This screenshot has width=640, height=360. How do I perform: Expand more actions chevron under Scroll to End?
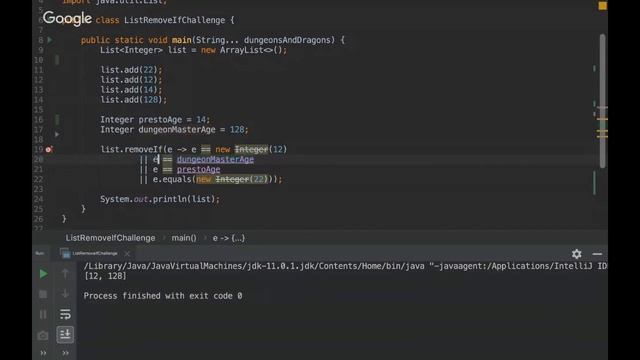tap(65, 353)
